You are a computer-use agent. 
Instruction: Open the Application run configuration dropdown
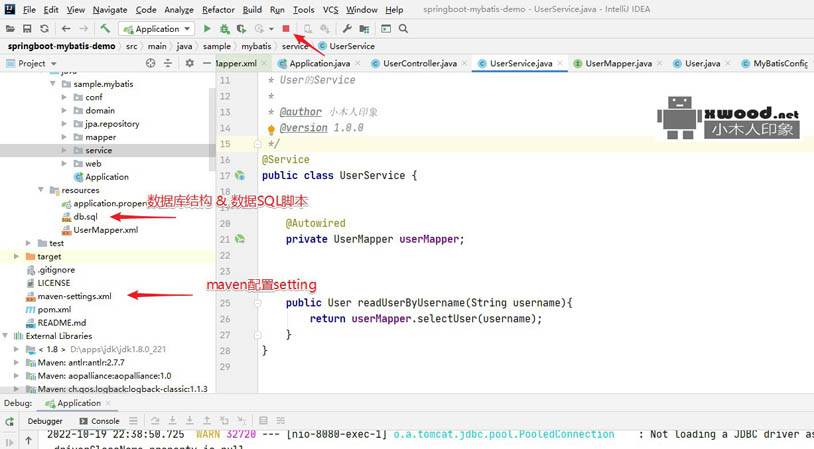click(156, 29)
